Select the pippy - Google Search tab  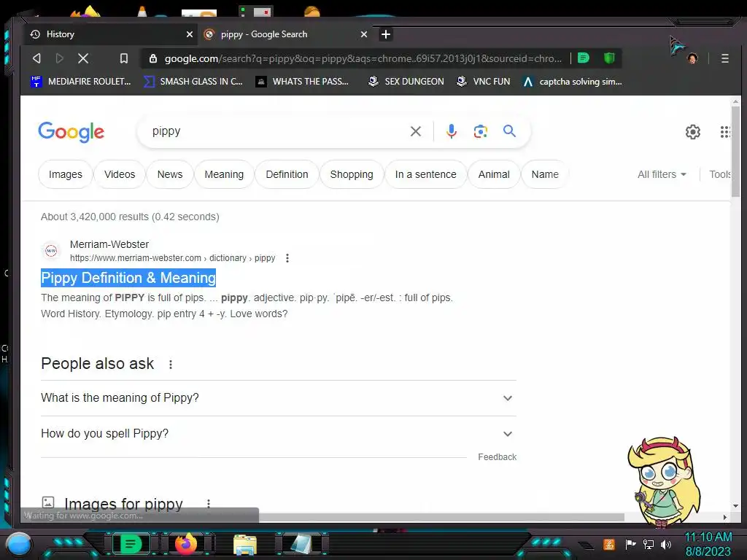tap(286, 34)
